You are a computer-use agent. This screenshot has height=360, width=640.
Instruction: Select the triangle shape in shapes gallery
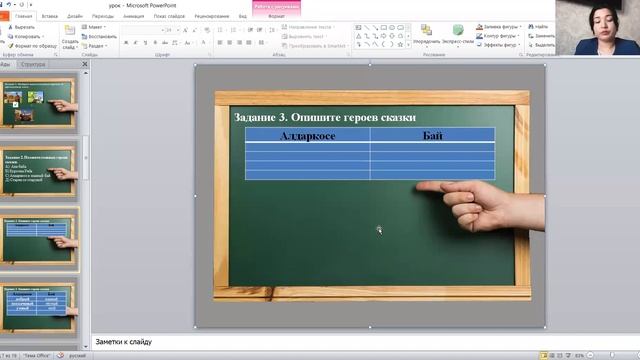pos(358,36)
